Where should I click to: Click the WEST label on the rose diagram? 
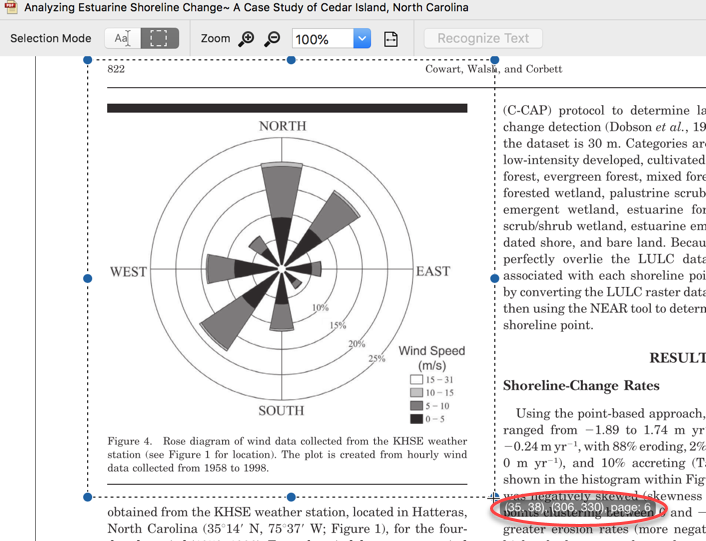(x=128, y=272)
